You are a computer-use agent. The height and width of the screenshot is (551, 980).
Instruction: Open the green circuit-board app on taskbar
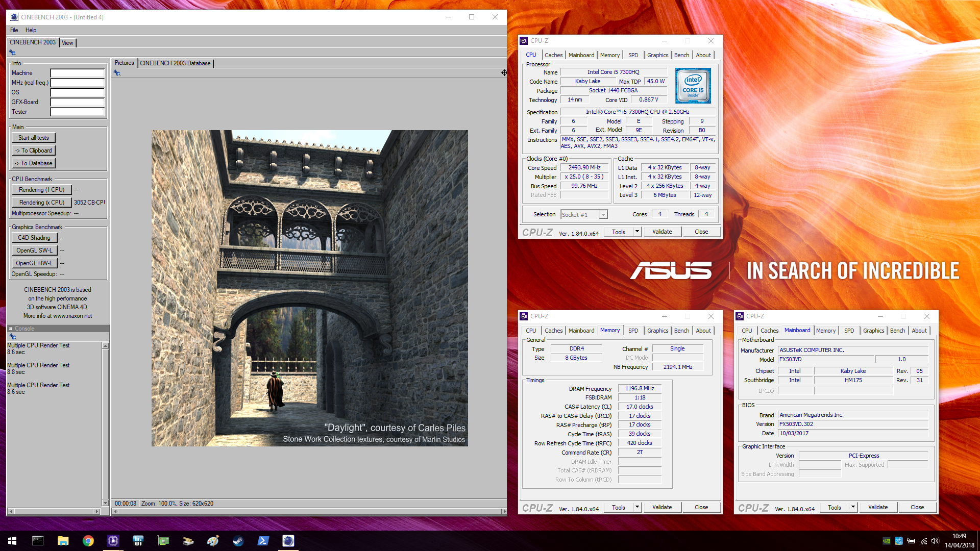pyautogui.click(x=163, y=541)
